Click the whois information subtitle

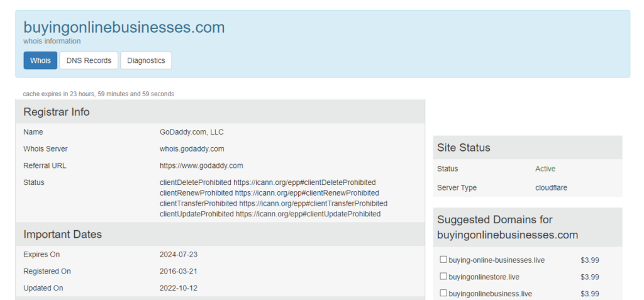pyautogui.click(x=52, y=41)
